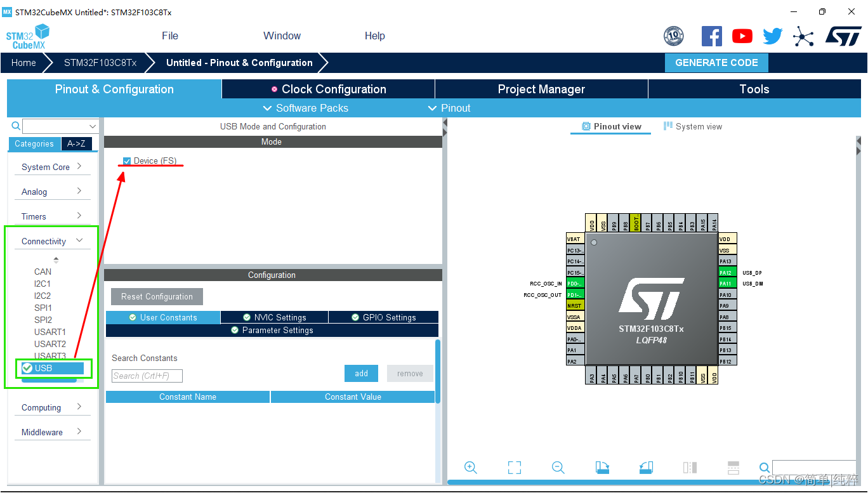Click the pinout search input field

814,468
